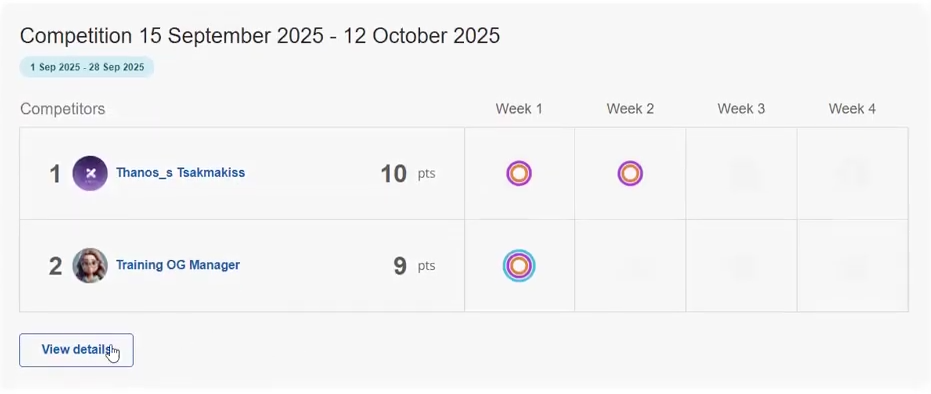Select Thanos_s Tsakmakiss Week 1 activity ring
The image size is (931, 394).
point(519,173)
